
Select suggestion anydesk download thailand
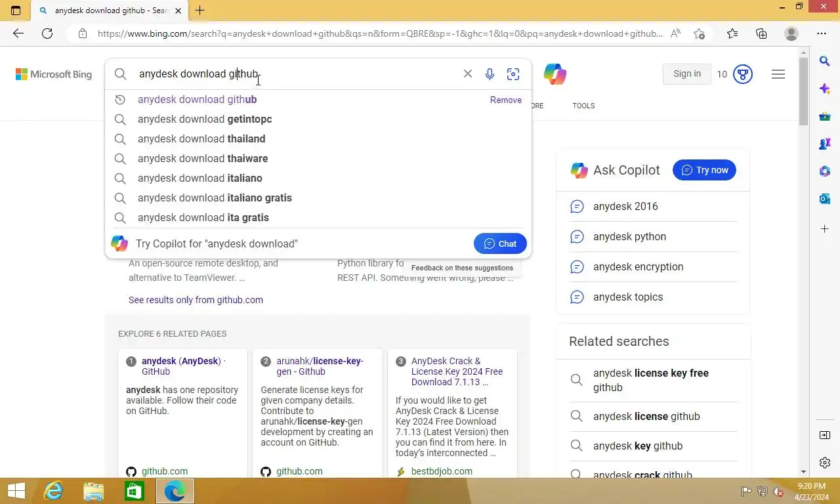pos(318,139)
